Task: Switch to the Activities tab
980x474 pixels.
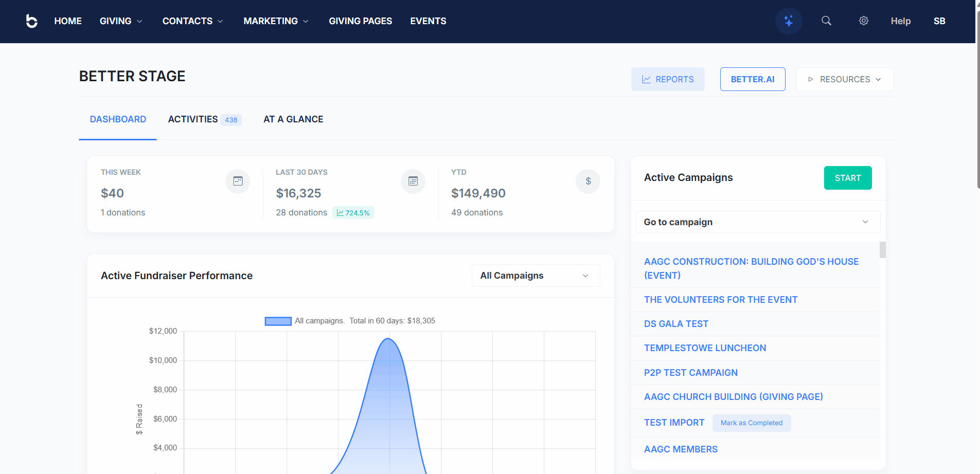Action: [x=205, y=119]
